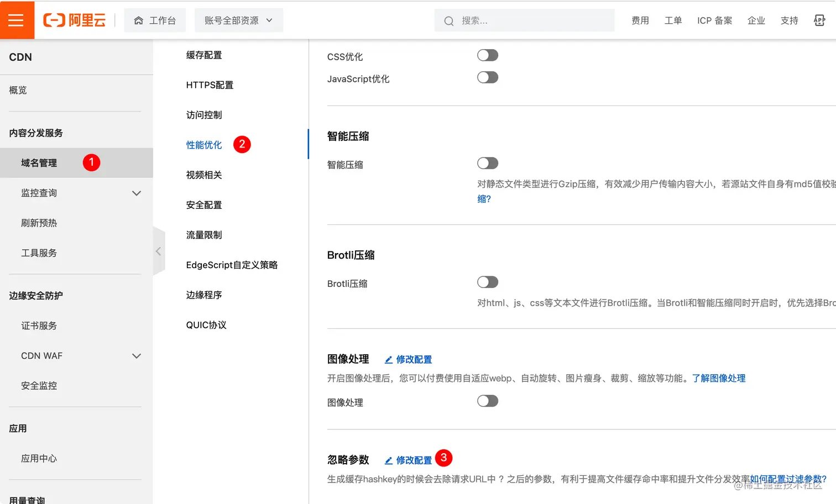Open 企业 in the top navigation
The height and width of the screenshot is (504, 836).
coord(756,20)
